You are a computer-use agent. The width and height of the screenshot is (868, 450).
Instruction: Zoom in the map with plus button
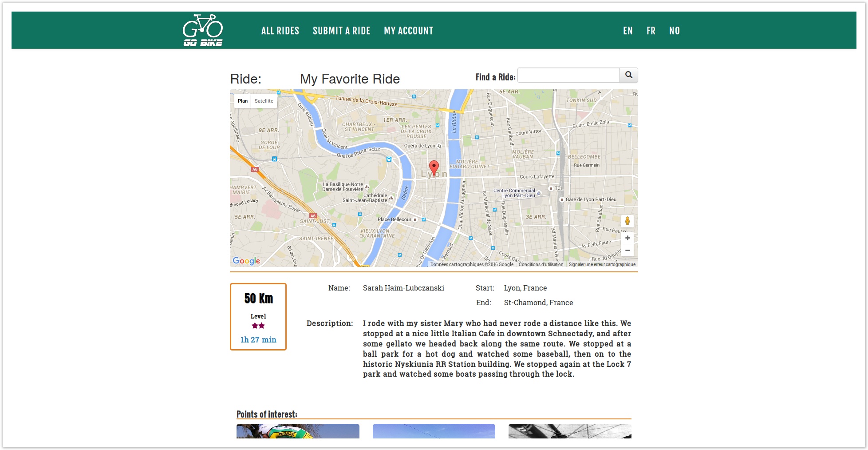tap(627, 238)
